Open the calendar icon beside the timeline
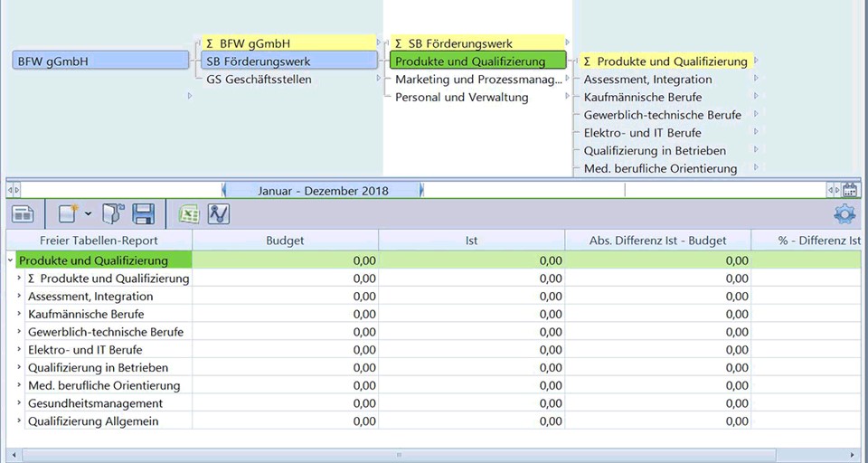This screenshot has width=868, height=463. tap(850, 190)
